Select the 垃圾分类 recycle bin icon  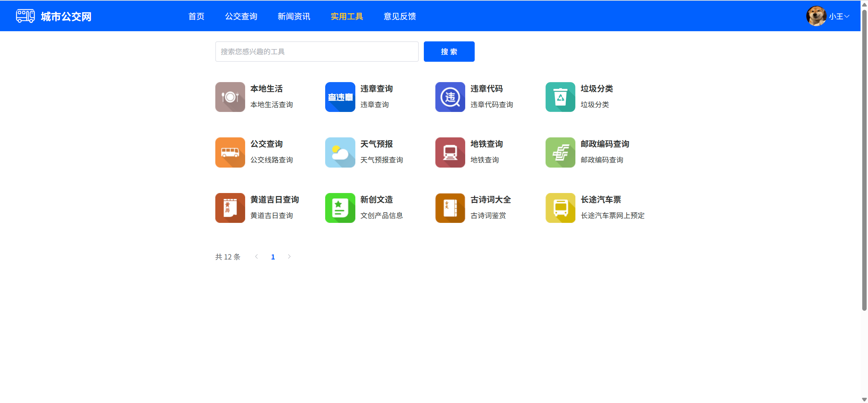(560, 97)
